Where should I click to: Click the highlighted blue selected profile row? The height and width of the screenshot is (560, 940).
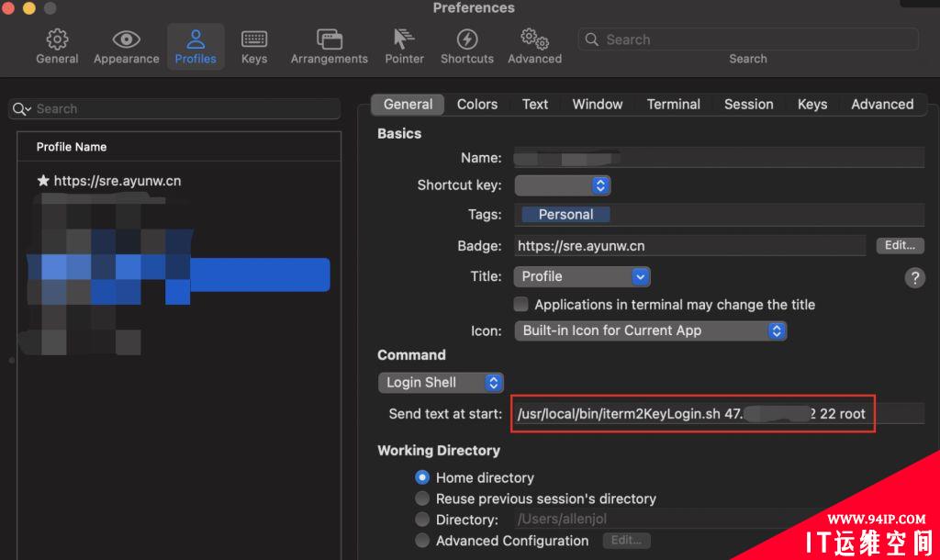(x=179, y=274)
